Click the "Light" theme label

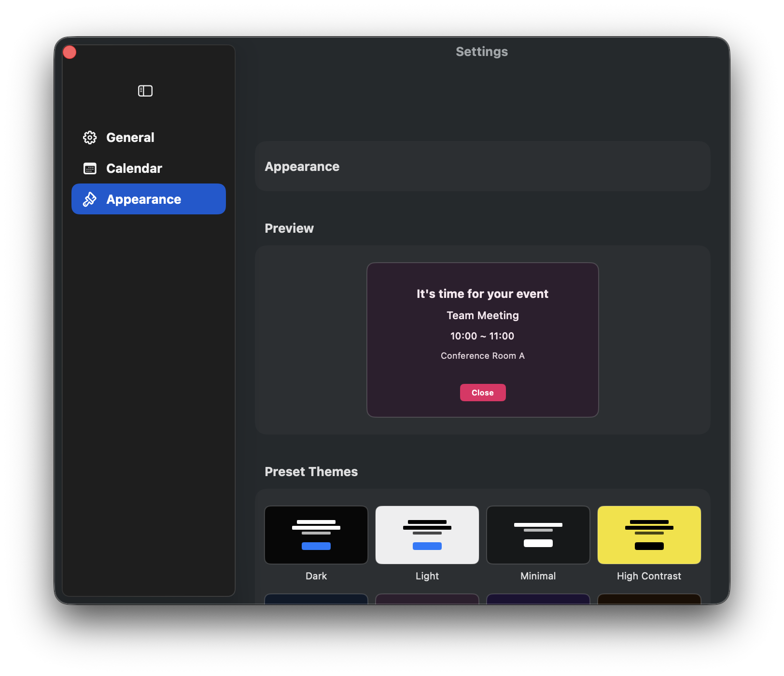coord(427,576)
